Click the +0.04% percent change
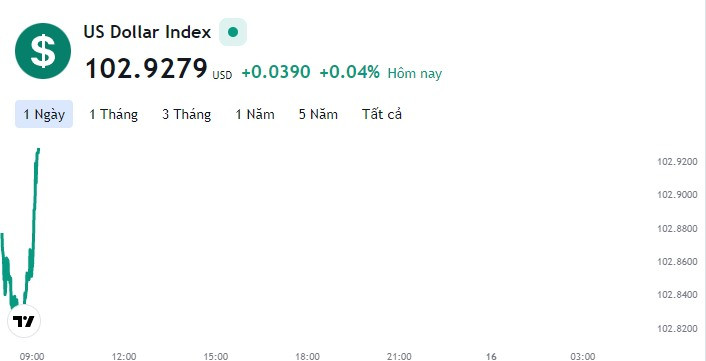The width and height of the screenshot is (706, 361). click(350, 72)
